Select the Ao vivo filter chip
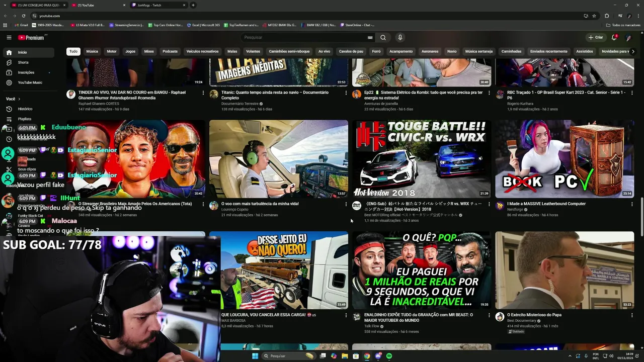644x362 pixels. pos(324,51)
